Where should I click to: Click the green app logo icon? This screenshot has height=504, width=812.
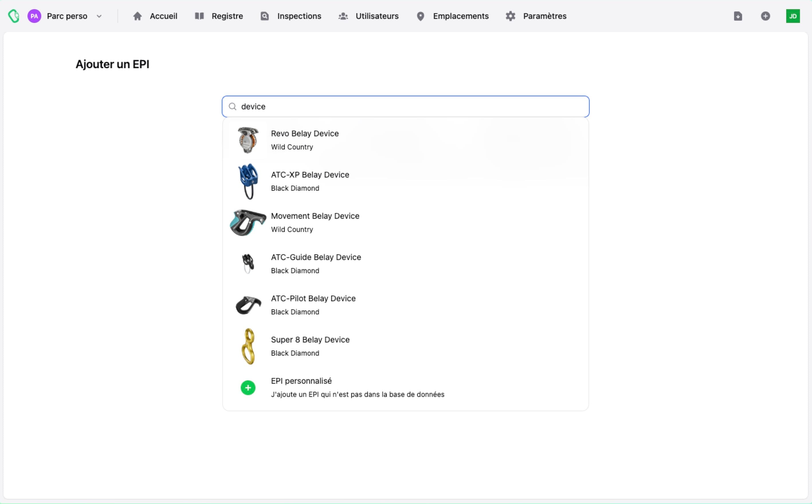pyautogui.click(x=14, y=16)
